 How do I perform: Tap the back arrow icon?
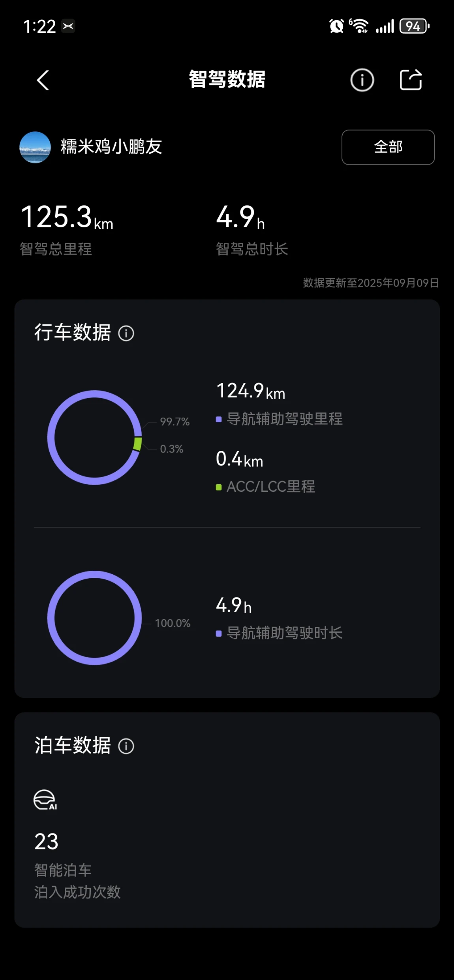point(43,80)
